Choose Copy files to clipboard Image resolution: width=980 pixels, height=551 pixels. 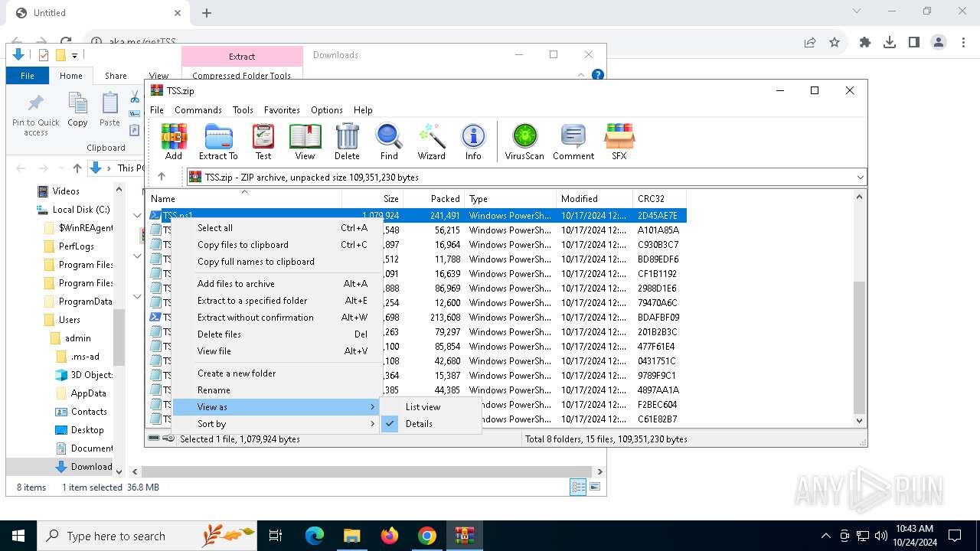tap(276, 244)
